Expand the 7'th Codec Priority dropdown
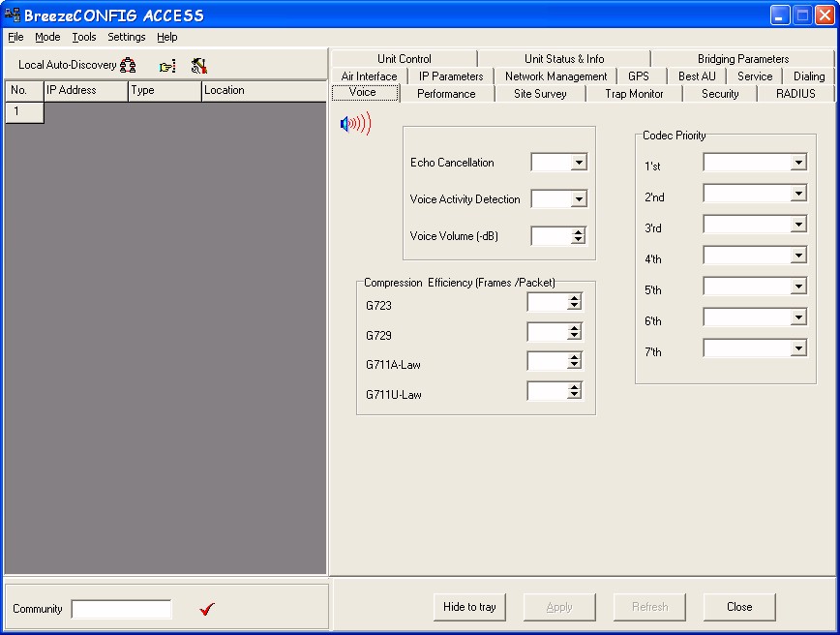 tap(798, 348)
